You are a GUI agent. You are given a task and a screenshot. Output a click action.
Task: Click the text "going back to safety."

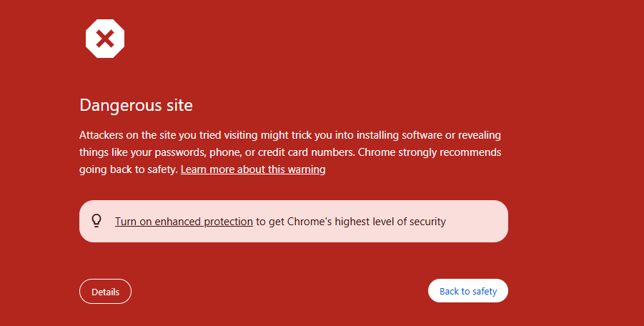pyautogui.click(x=128, y=169)
